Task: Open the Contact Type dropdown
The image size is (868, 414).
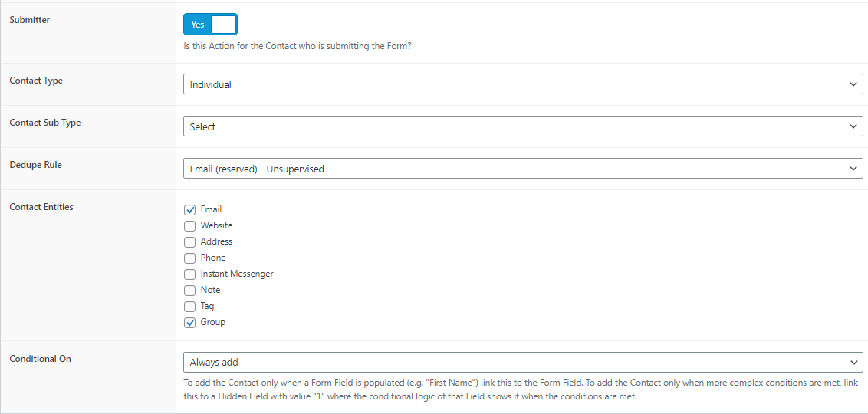Action: [x=523, y=84]
